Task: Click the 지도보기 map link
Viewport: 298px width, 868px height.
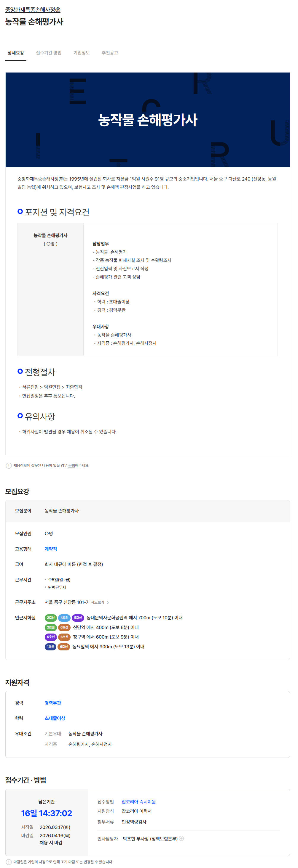Action: click(98, 602)
